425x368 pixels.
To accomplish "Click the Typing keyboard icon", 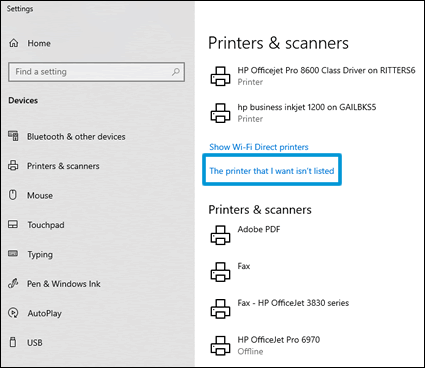I will (13, 254).
